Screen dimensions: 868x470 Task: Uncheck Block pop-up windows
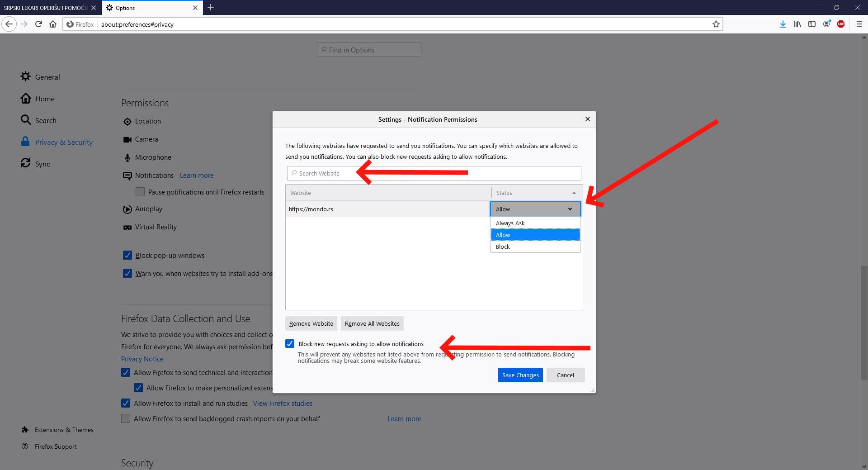127,255
